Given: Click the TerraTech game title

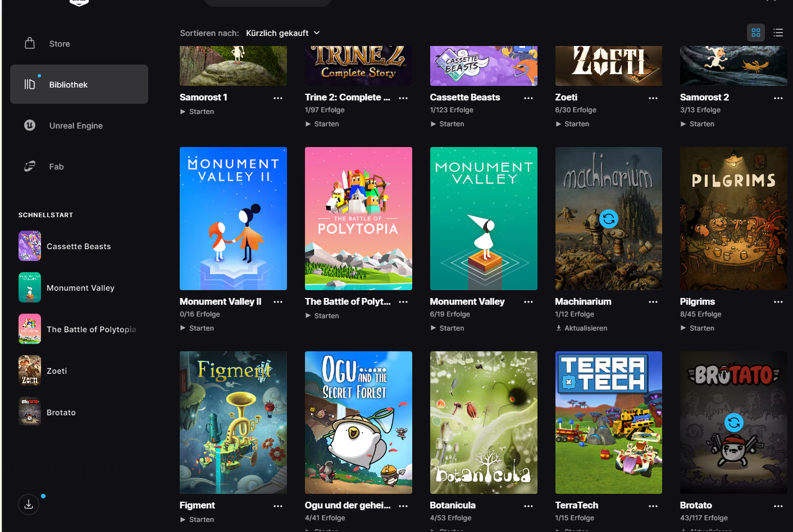Looking at the screenshot, I should pos(577,505).
